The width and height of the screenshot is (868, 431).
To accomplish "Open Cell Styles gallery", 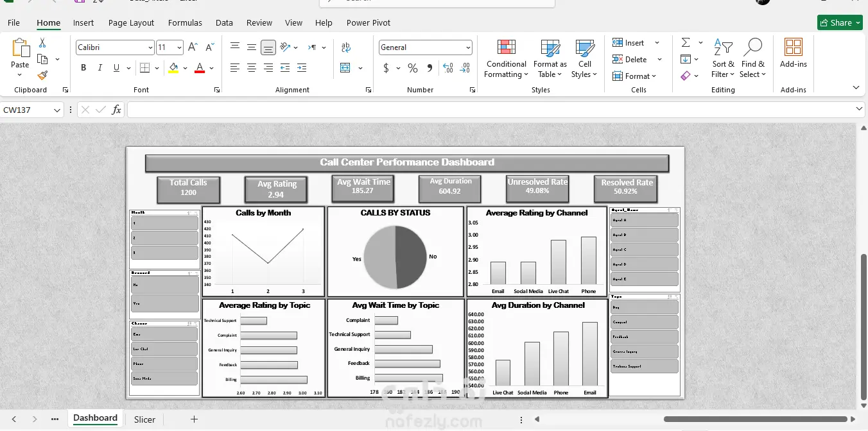I will pos(585,58).
